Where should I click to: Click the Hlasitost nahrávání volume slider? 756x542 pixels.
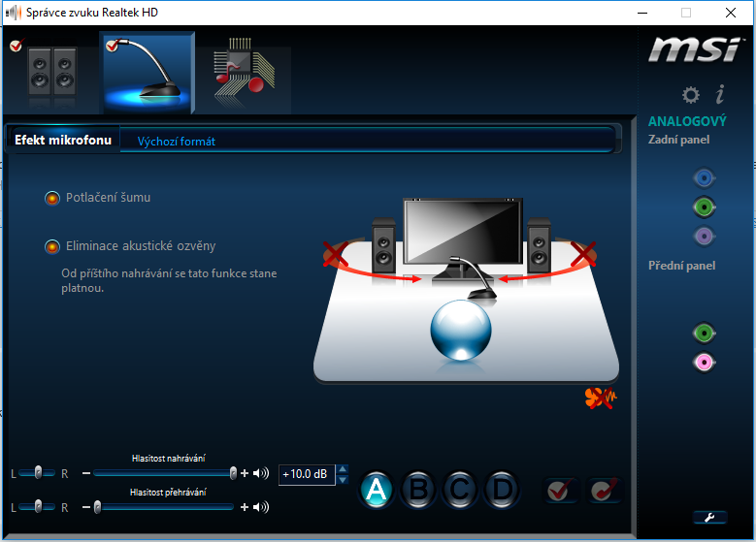tap(163, 473)
